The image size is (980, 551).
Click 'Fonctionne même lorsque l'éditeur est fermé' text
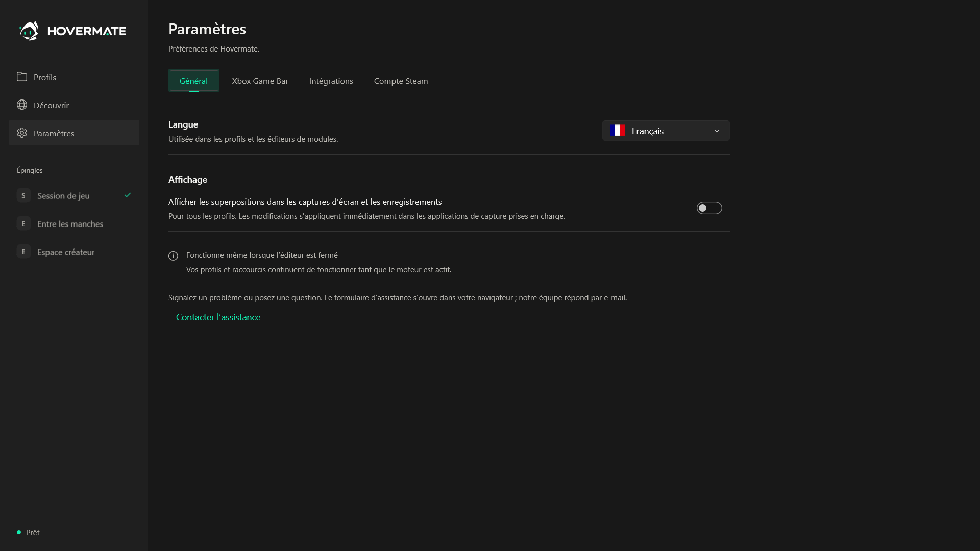(262, 255)
